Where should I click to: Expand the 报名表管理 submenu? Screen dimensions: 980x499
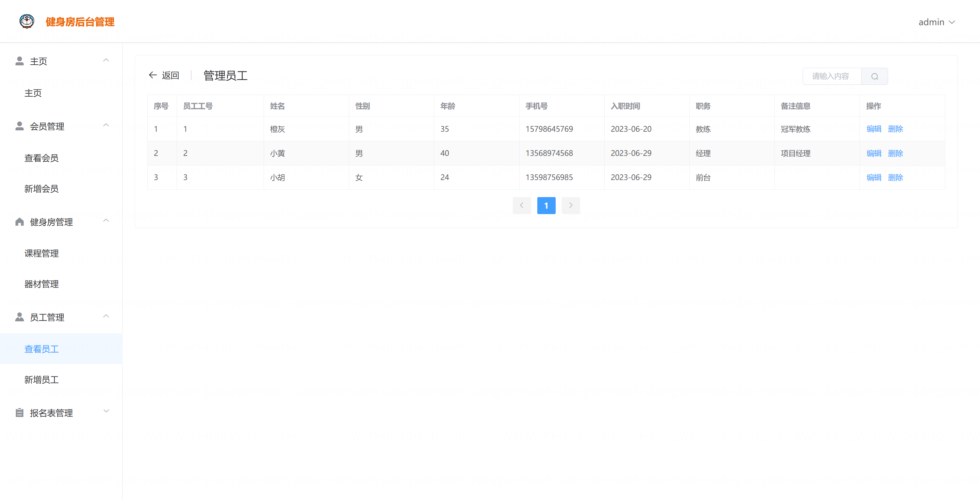pos(106,411)
